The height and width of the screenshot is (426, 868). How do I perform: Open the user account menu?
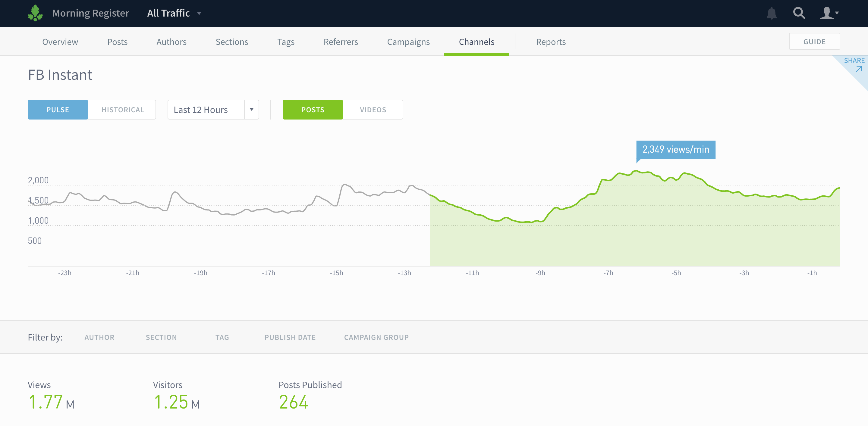click(829, 13)
